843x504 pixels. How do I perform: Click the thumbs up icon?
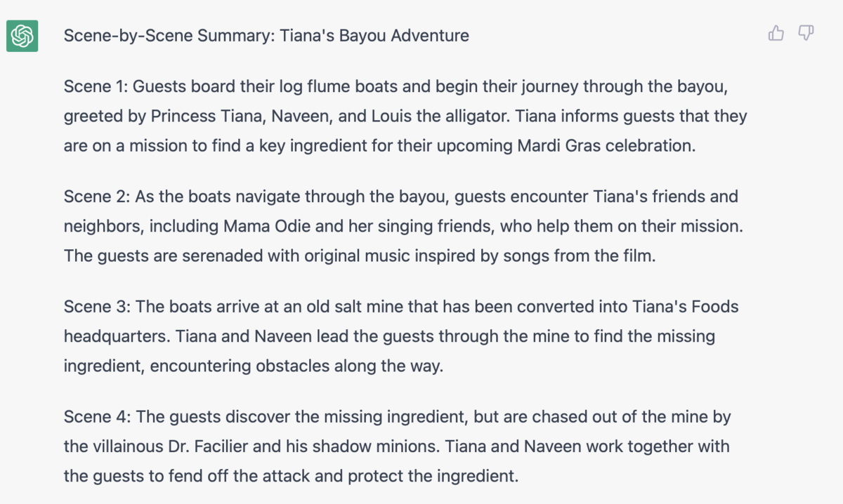tap(776, 33)
